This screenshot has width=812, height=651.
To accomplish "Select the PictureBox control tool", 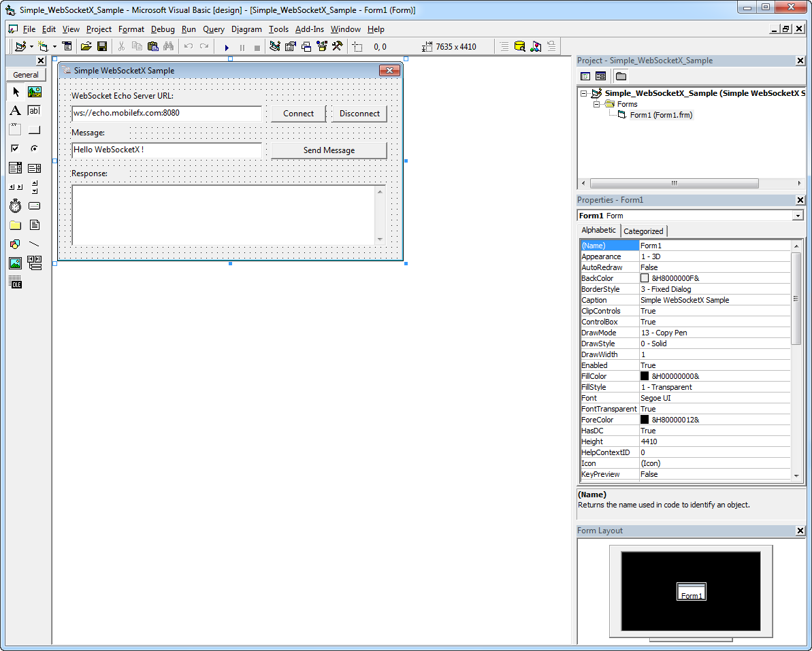I will [x=35, y=92].
